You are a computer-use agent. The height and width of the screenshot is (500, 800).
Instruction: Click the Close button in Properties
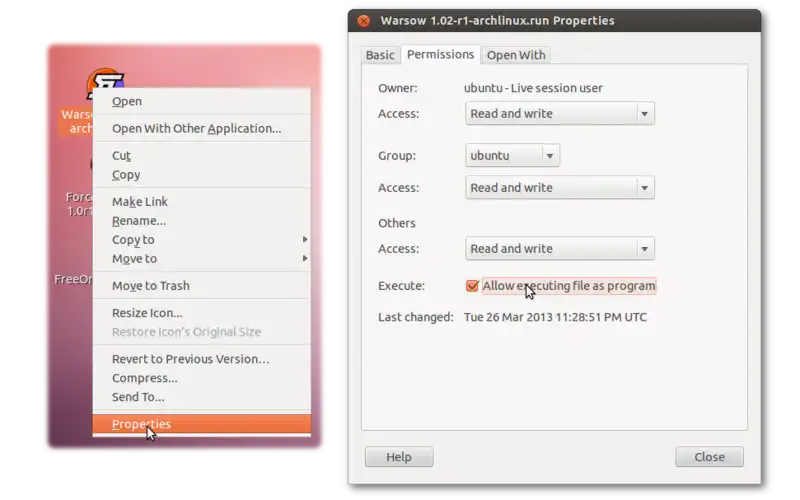click(x=709, y=457)
